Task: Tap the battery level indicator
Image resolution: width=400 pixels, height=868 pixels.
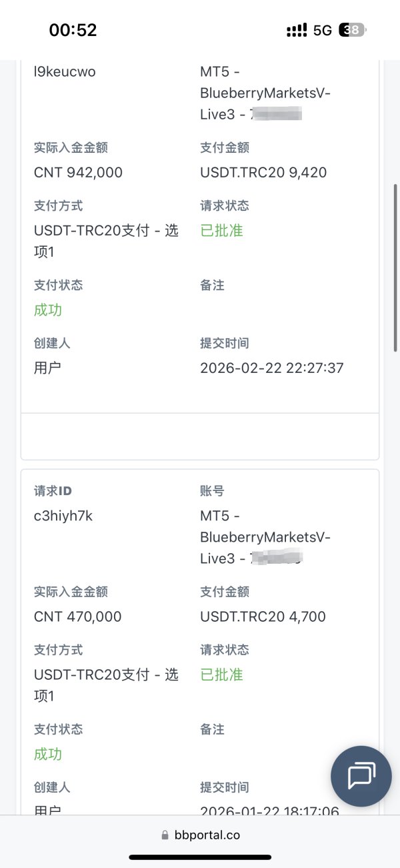Action: pos(352,30)
